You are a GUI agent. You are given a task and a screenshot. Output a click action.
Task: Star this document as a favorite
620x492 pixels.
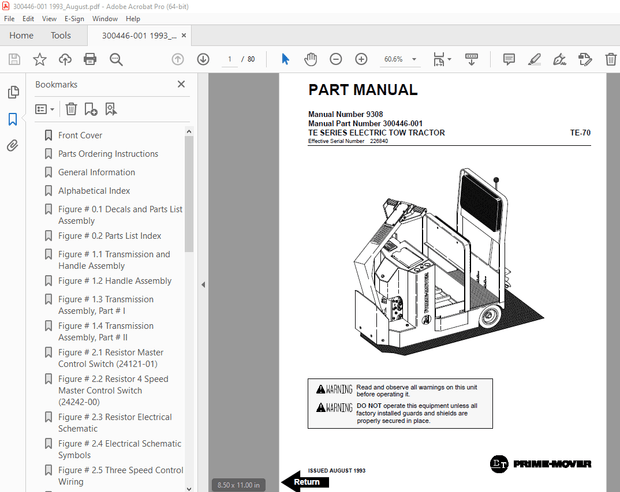(39, 60)
